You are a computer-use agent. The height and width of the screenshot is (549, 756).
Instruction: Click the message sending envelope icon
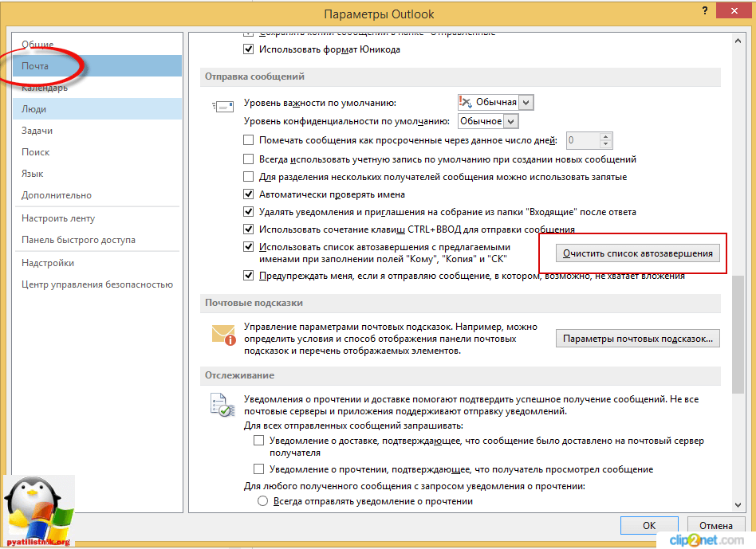222,107
